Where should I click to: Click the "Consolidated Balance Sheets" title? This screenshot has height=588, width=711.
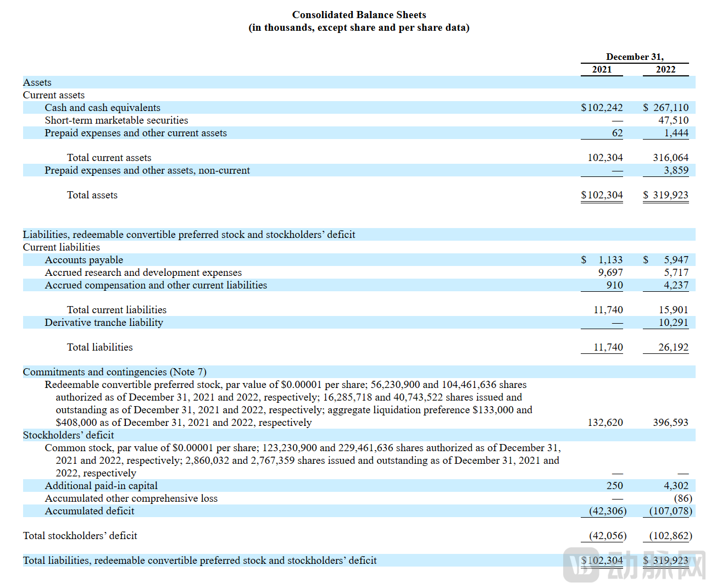[x=359, y=15]
